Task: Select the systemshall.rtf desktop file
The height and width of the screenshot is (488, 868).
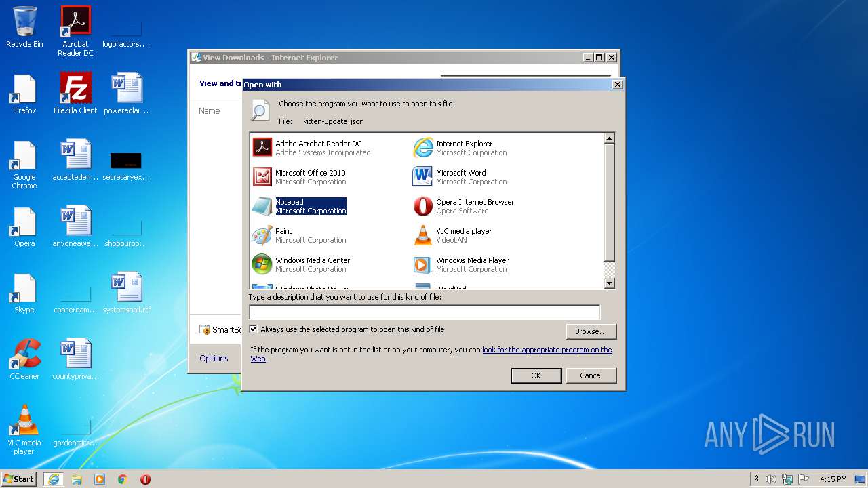Action: tap(127, 293)
